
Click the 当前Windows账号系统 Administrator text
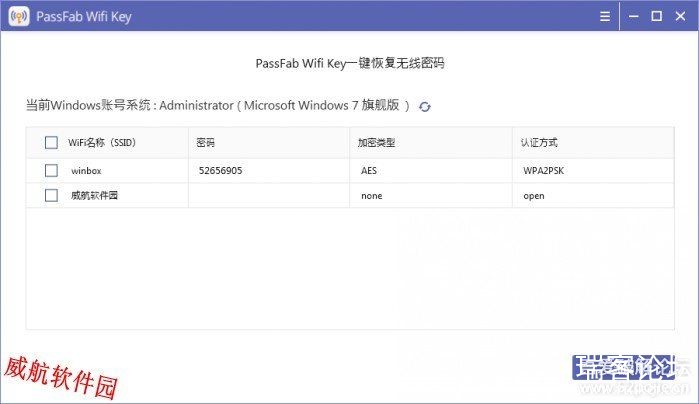pyautogui.click(x=218, y=106)
